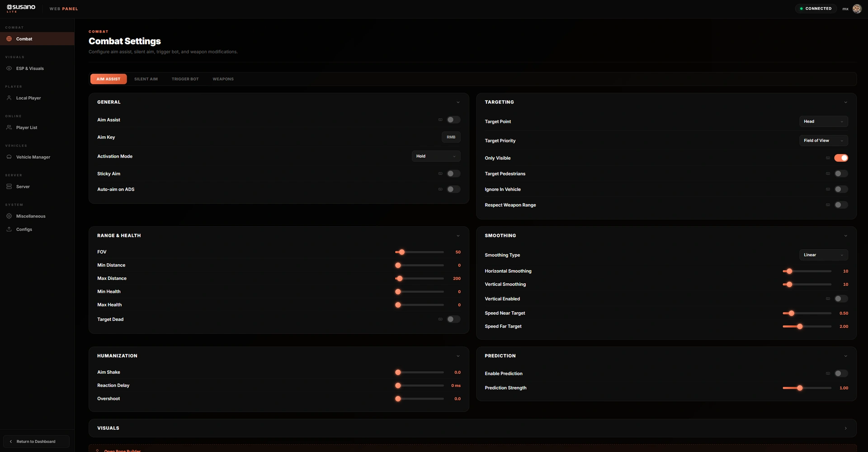Switch to the Trigger Bot tab
This screenshot has width=868, height=452.
click(185, 79)
